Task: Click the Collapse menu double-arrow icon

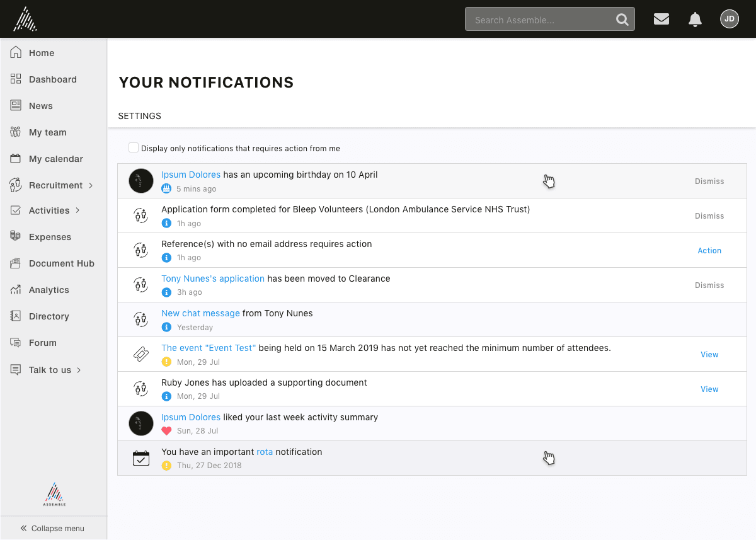Action: click(23, 528)
